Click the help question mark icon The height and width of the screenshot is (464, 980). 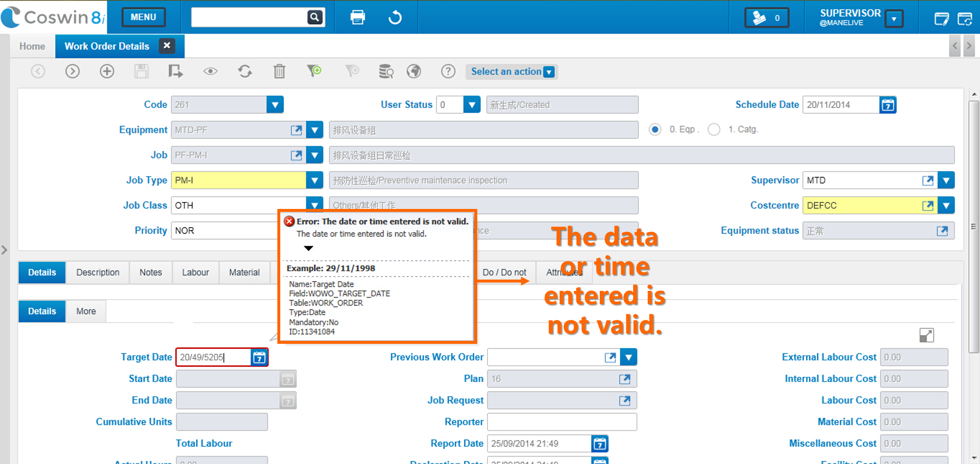448,72
